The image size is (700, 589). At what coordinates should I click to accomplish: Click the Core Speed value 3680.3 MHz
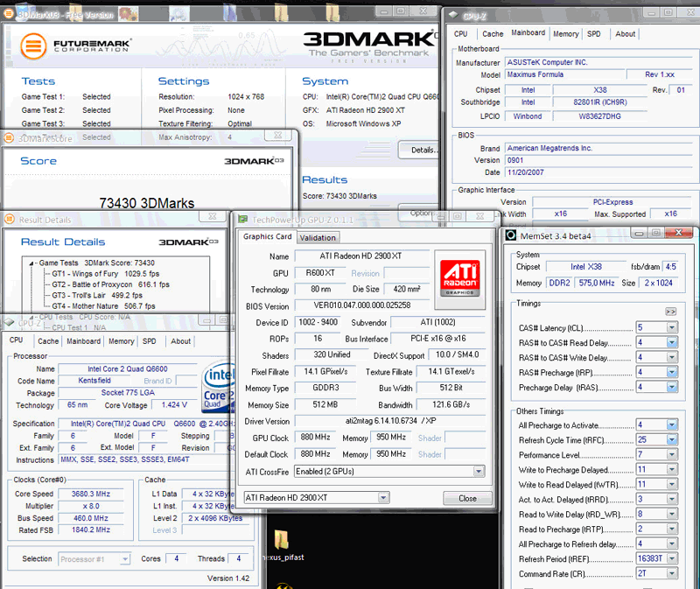click(x=91, y=494)
